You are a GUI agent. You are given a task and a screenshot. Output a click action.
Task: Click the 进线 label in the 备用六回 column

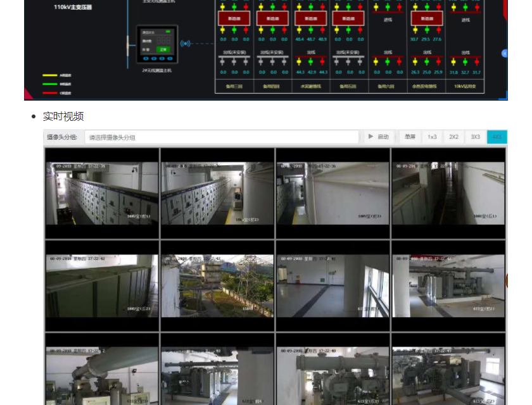point(388,20)
